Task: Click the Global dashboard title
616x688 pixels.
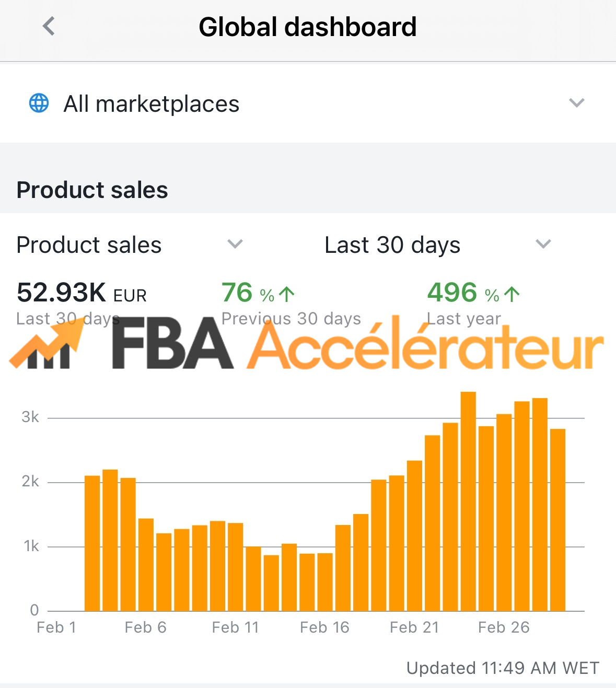Action: 308,27
